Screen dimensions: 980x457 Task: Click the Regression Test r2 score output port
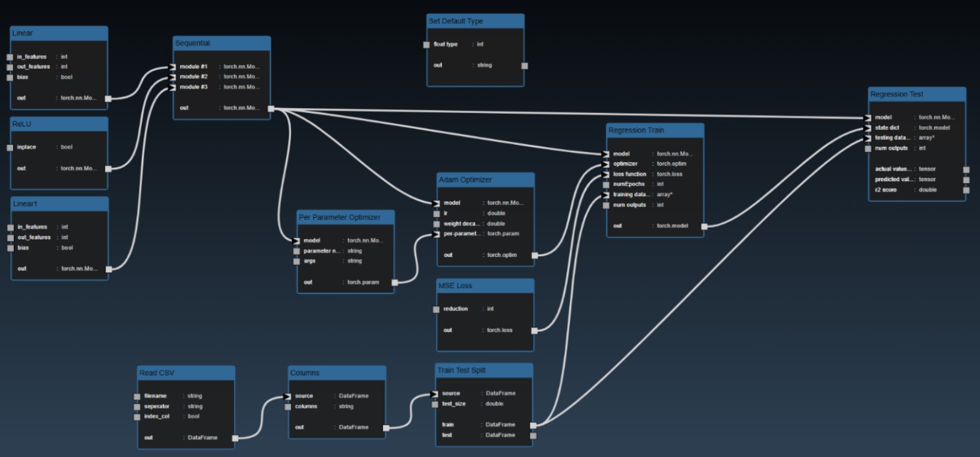pos(966,190)
